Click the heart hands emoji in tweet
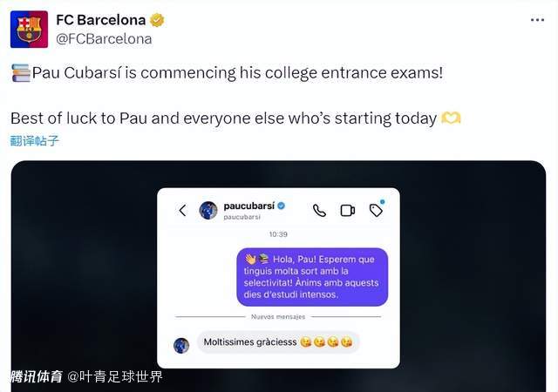The image size is (558, 392). pos(451,118)
